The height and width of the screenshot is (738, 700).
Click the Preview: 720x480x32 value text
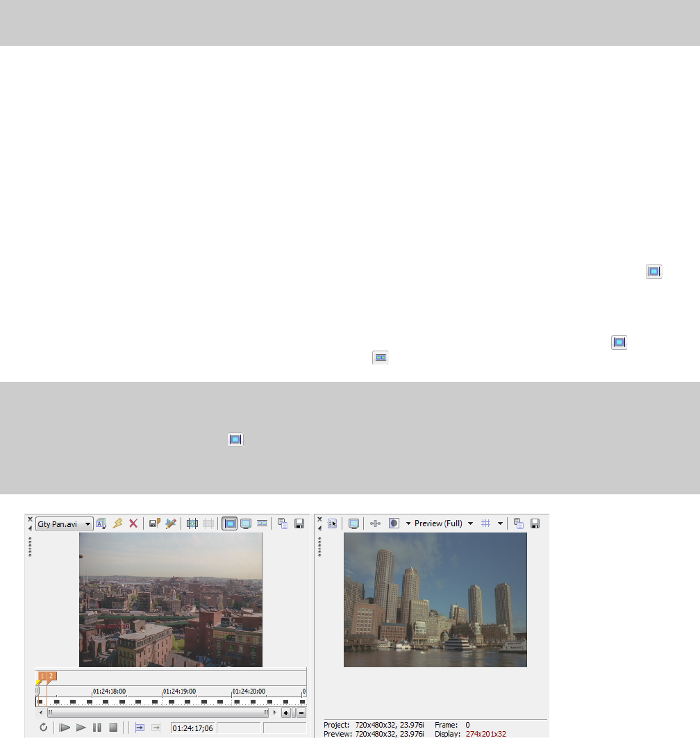tap(390, 734)
